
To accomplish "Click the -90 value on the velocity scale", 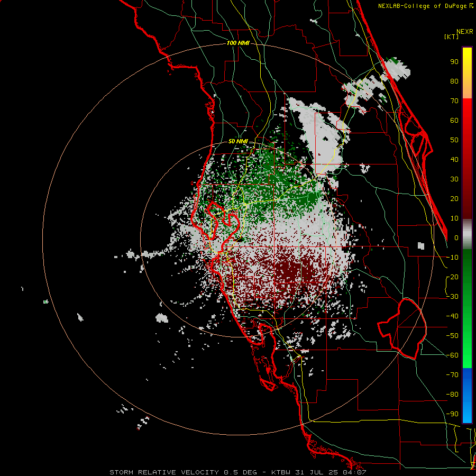I will click(x=452, y=414).
